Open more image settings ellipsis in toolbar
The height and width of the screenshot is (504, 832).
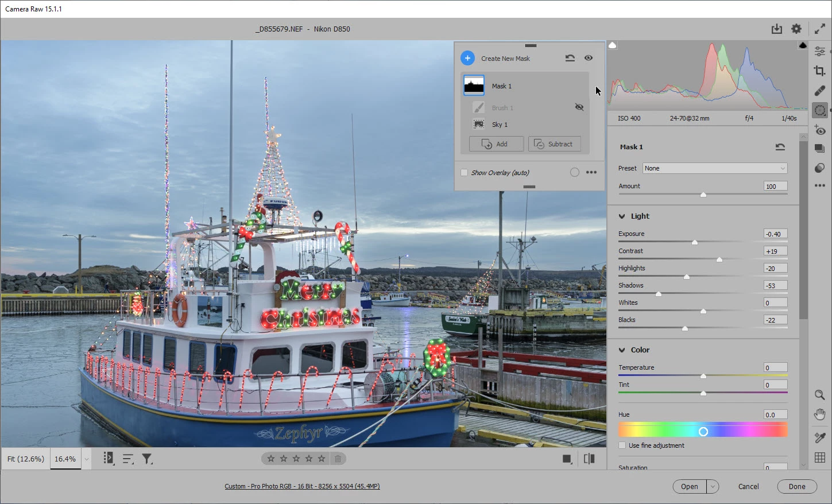819,185
